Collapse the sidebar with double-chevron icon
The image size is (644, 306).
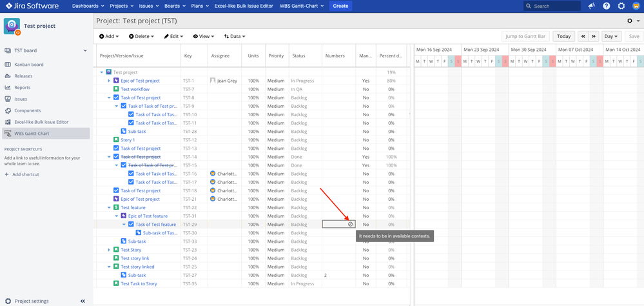click(x=83, y=301)
